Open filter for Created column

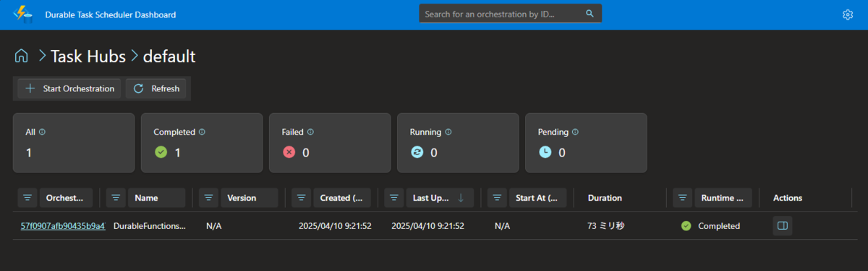(302, 198)
